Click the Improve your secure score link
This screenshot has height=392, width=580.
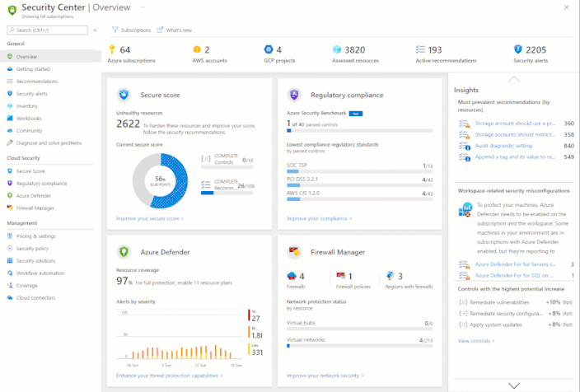pyautogui.click(x=150, y=218)
